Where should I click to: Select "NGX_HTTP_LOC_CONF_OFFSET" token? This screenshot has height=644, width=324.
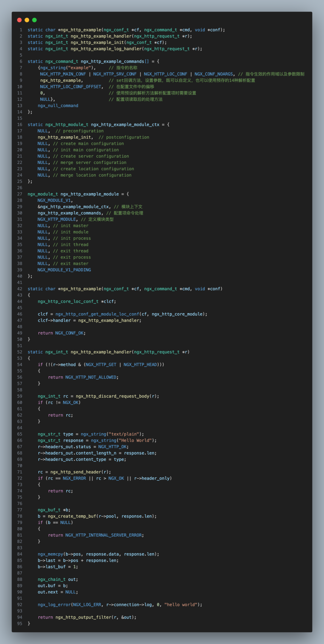[x=70, y=87]
